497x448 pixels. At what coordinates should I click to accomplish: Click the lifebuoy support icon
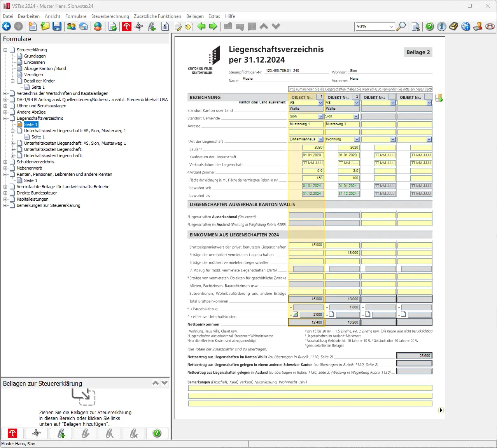coord(490,26)
